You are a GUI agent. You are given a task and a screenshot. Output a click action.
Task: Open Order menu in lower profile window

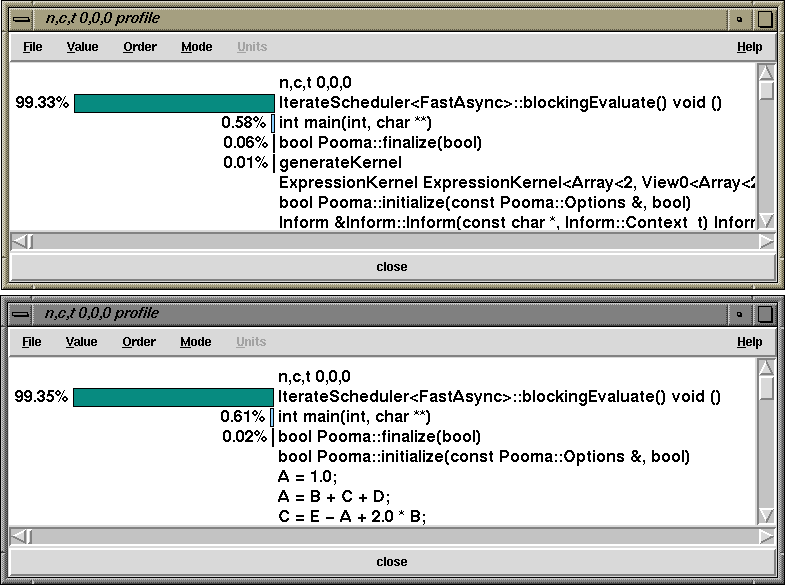(139, 342)
